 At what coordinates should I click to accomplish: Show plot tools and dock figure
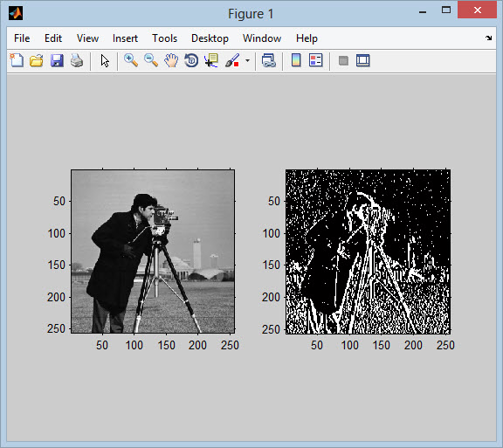[362, 60]
